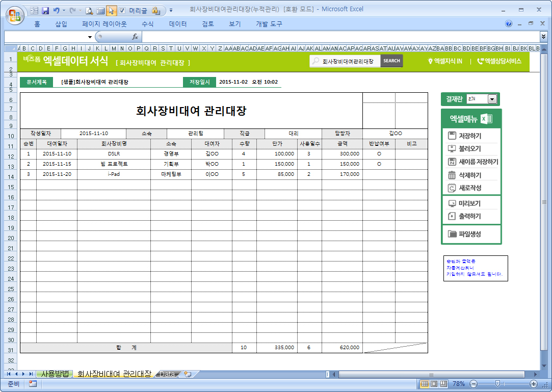This screenshot has width=552, height=392.
Task: Switch to the 사용방법 sheet tab
Action: click(x=55, y=374)
